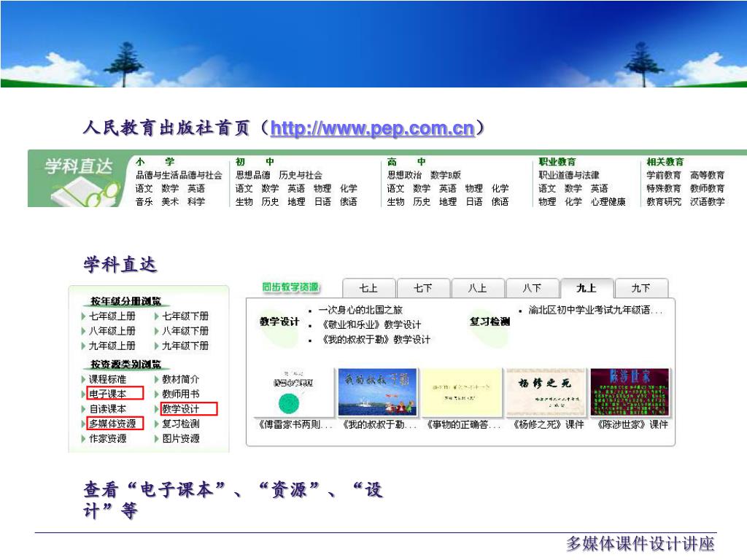Open the 多媒体资源 category
The height and width of the screenshot is (560, 747).
pos(112,424)
